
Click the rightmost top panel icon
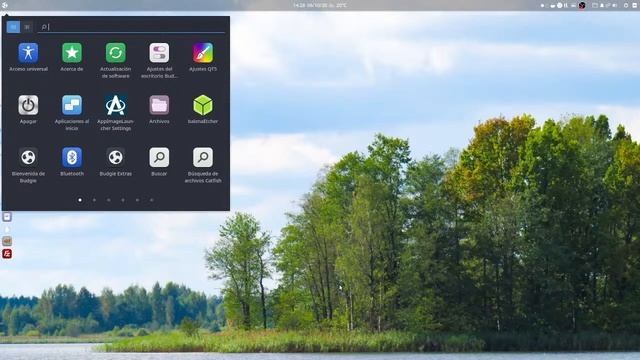click(x=635, y=5)
